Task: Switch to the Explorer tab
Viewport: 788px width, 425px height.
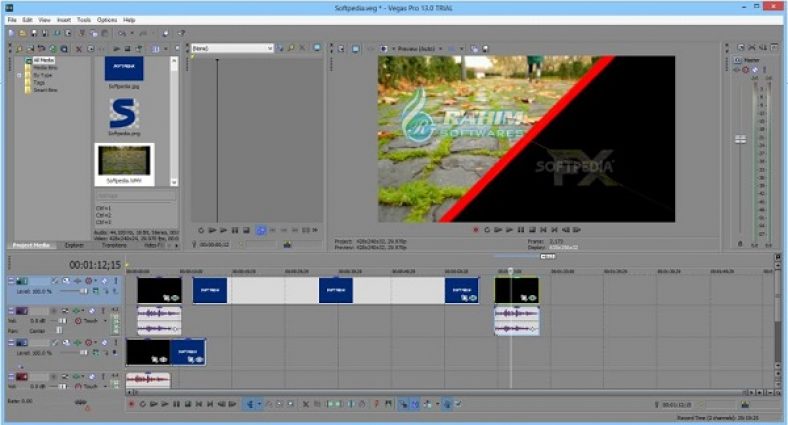Action: [74, 245]
